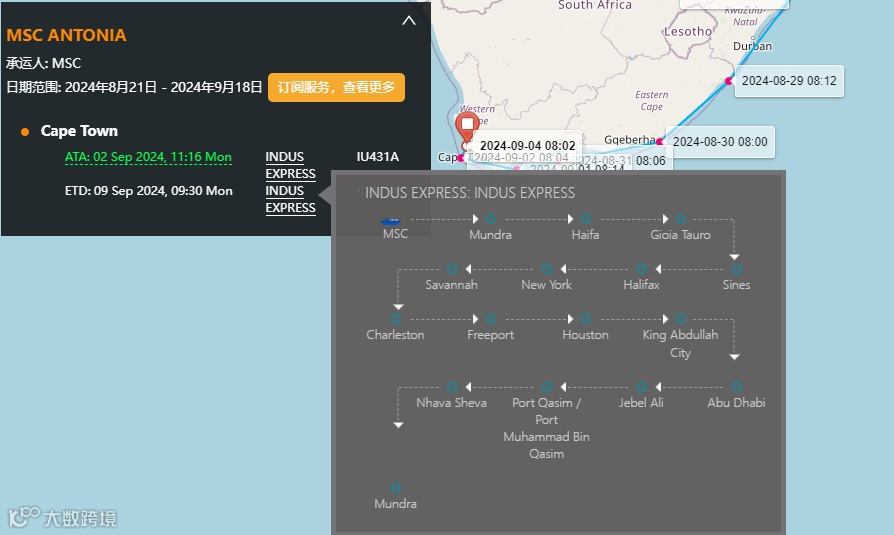Click pink track point near Durban coast

(x=729, y=81)
